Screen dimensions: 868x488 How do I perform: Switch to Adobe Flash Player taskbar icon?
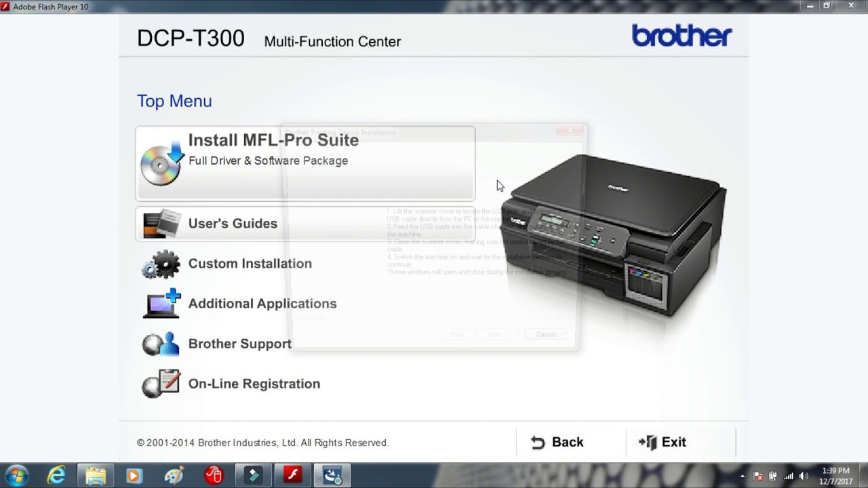coord(292,476)
